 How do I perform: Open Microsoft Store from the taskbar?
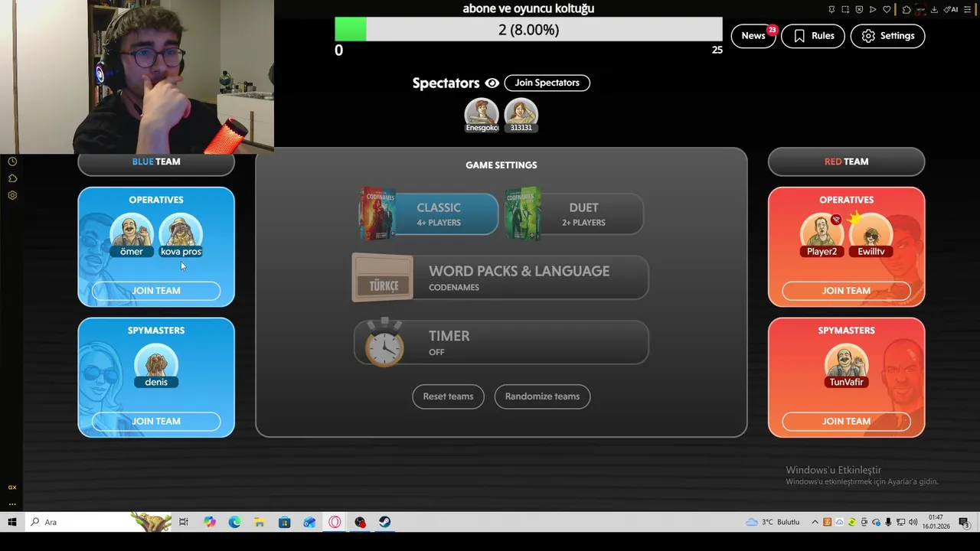click(285, 522)
